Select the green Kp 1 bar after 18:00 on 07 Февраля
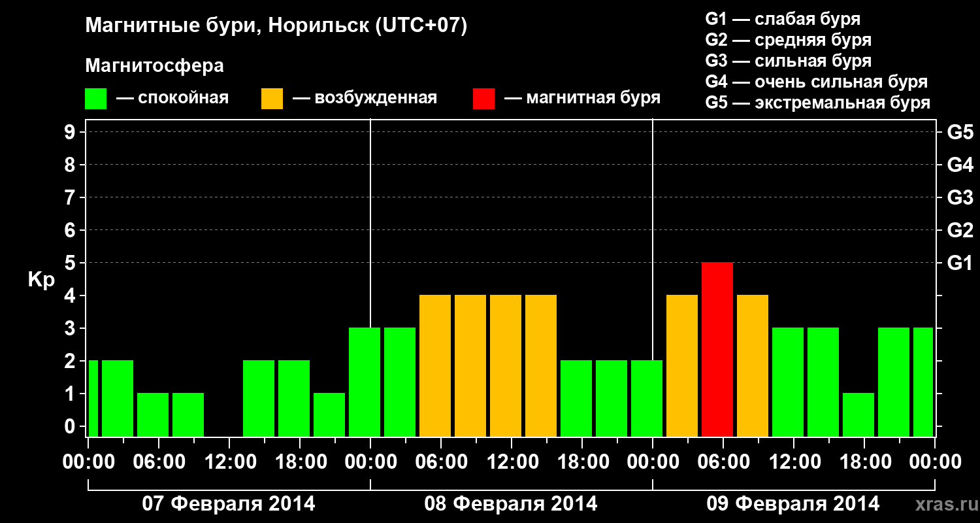Viewport: 980px width, 523px height. click(x=329, y=415)
